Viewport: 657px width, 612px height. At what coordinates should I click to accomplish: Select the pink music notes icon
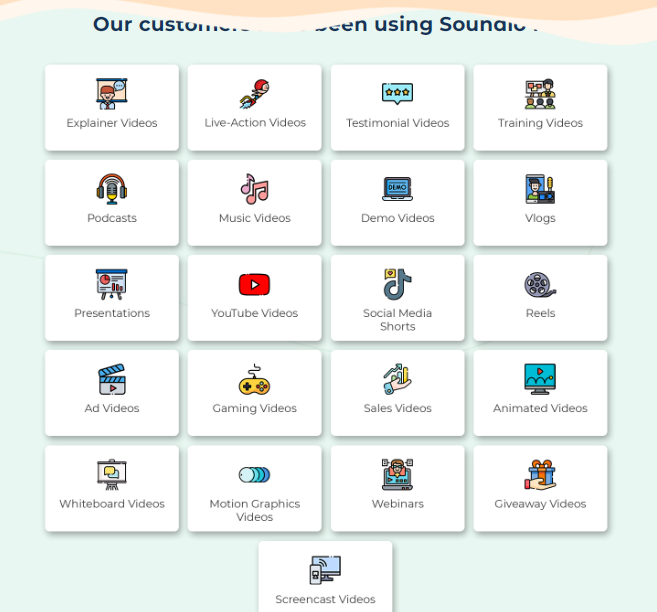254,189
